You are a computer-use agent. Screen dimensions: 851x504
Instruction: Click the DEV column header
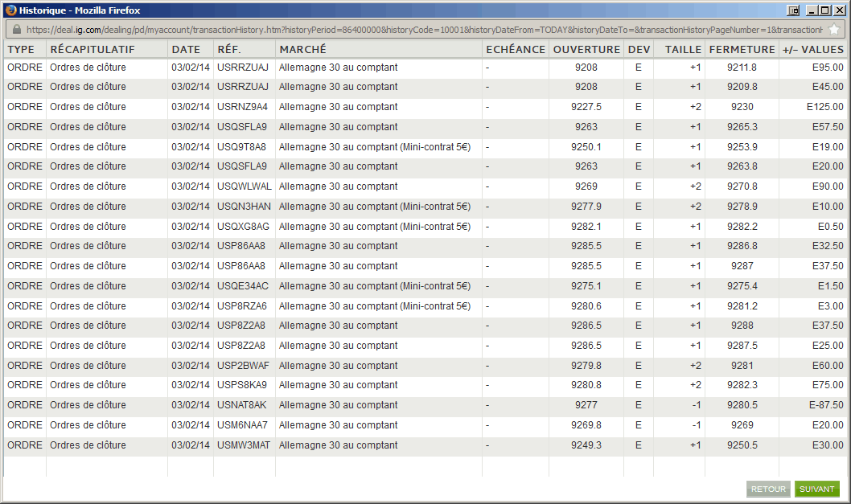click(x=639, y=49)
